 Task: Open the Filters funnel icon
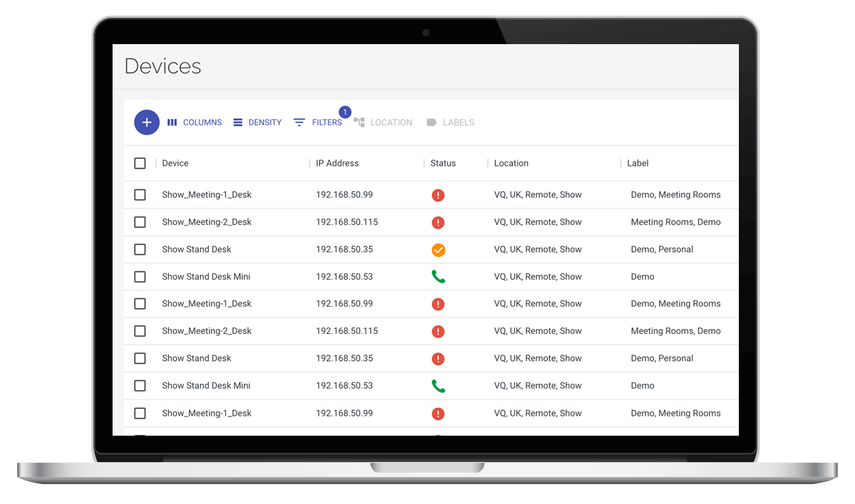click(x=299, y=122)
